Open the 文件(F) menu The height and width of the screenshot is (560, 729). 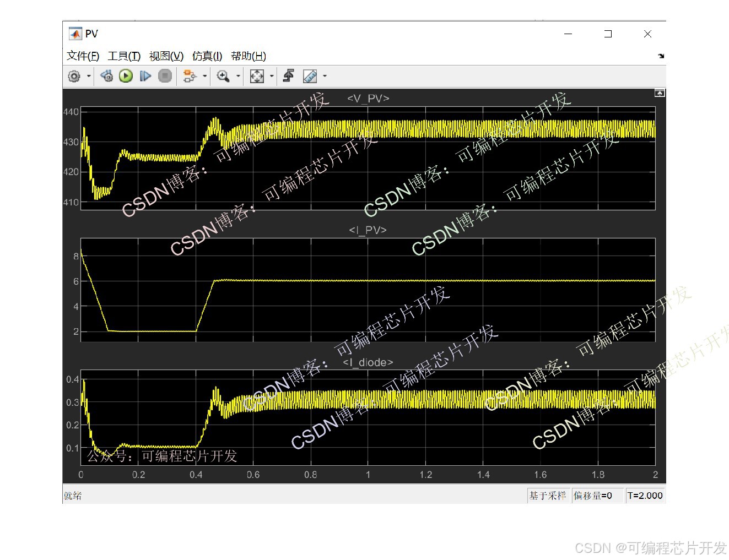tap(83, 56)
